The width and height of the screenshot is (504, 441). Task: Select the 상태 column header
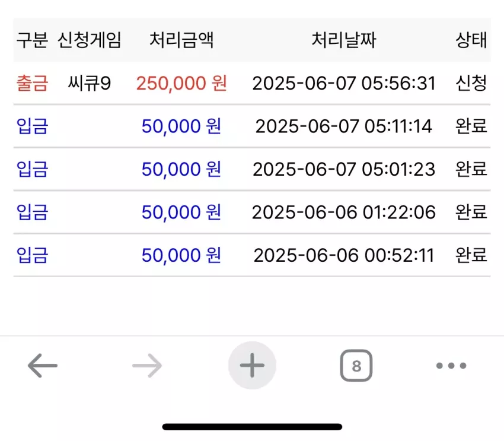click(471, 40)
